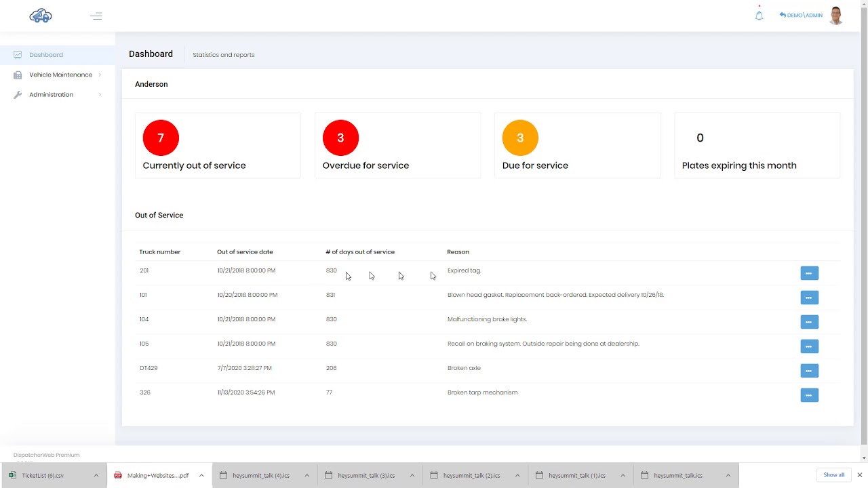The width and height of the screenshot is (868, 488).
Task: Open heysummit_talk.ics download
Action: (677, 476)
